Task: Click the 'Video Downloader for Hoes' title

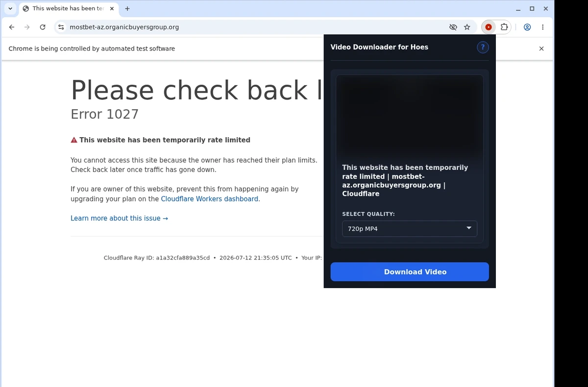Action: tap(379, 47)
